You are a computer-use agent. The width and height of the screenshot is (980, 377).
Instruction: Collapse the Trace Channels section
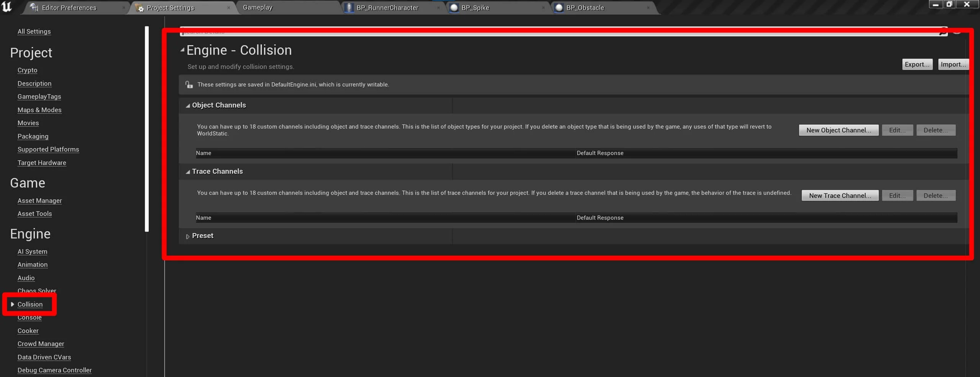click(188, 172)
